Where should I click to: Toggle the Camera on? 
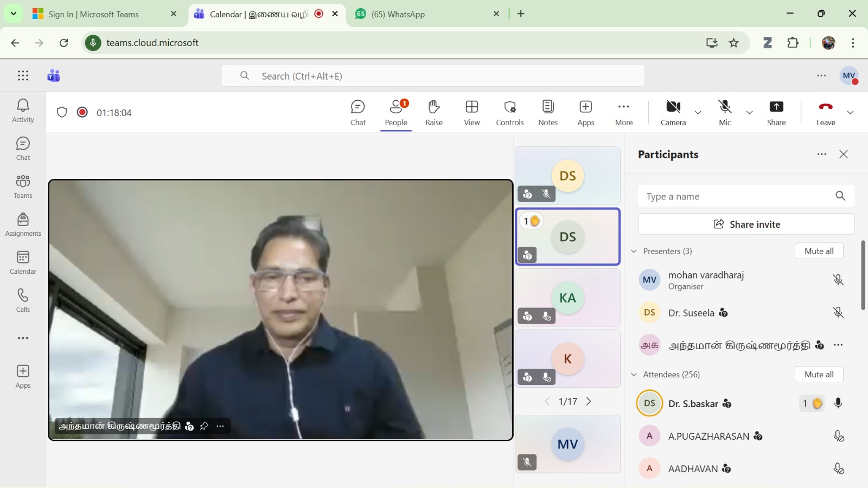pos(673,112)
